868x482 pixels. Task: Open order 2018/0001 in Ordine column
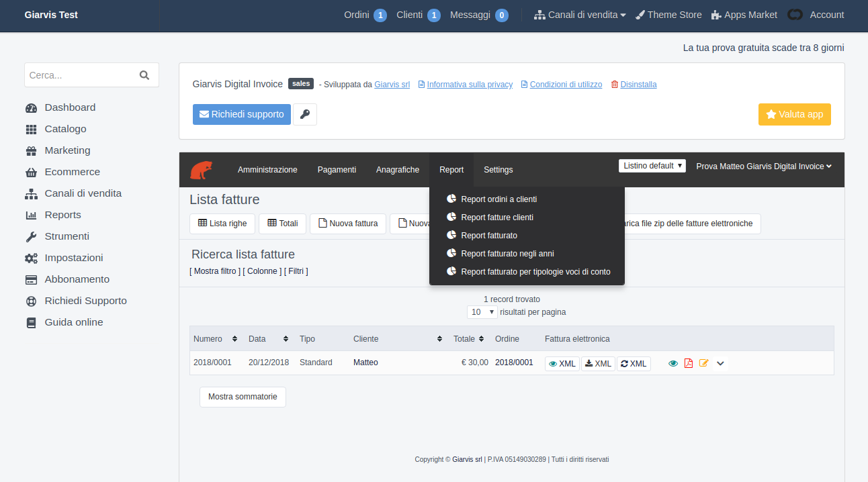coord(514,363)
